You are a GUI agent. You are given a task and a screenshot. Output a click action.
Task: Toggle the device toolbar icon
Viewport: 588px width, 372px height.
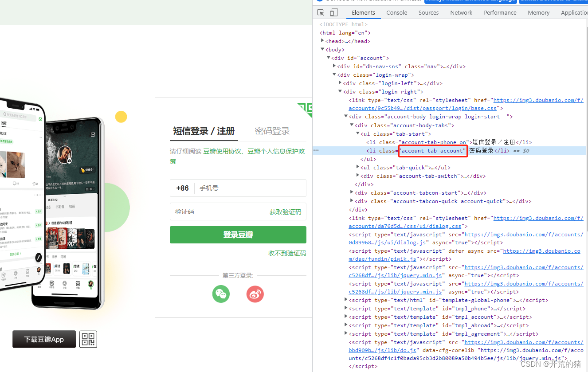pyautogui.click(x=334, y=12)
